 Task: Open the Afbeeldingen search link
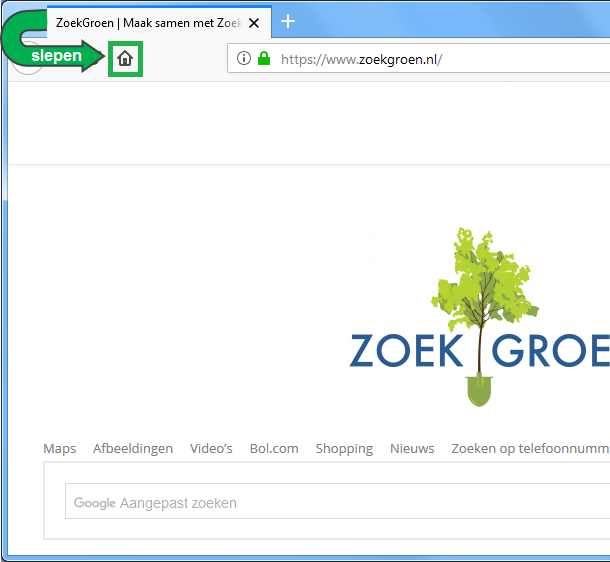click(x=133, y=448)
